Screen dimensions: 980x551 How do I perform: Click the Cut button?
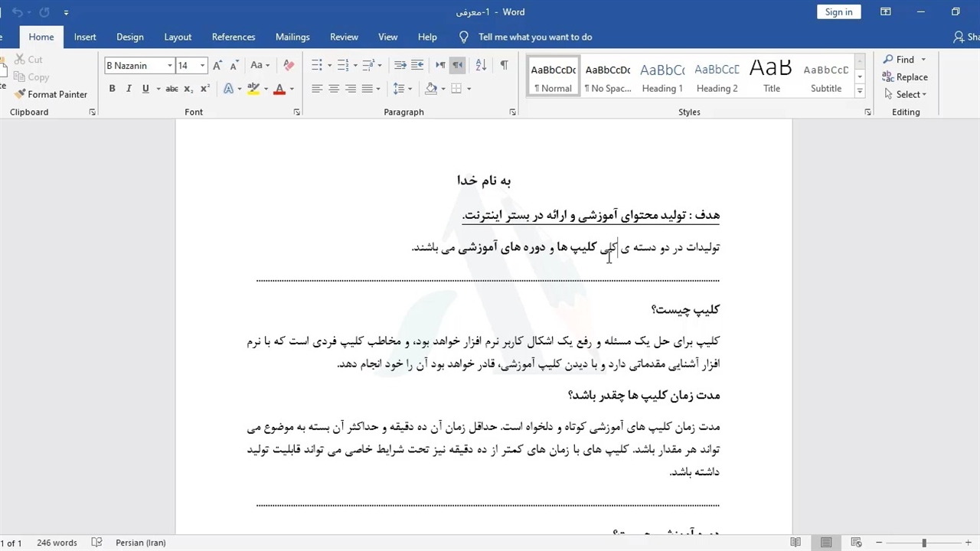[x=28, y=59]
